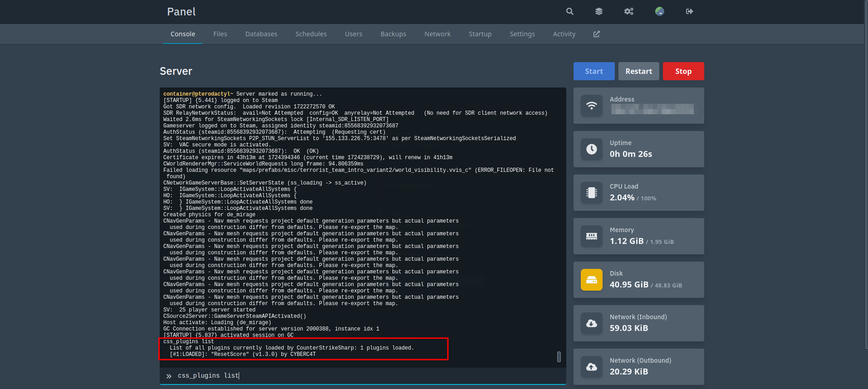Restart the server

coord(638,71)
